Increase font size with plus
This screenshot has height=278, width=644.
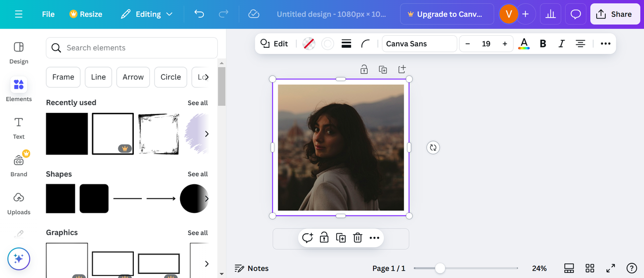505,44
